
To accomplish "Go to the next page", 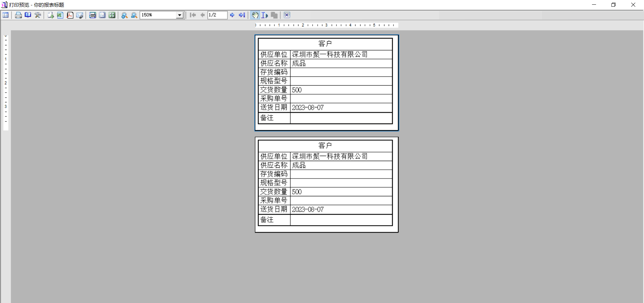I will coord(232,15).
